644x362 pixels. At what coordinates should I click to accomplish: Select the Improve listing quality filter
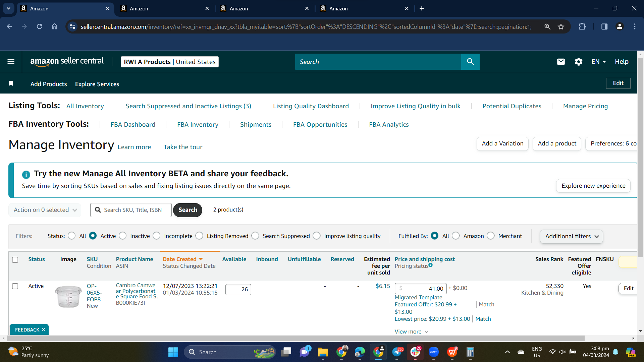click(x=317, y=236)
